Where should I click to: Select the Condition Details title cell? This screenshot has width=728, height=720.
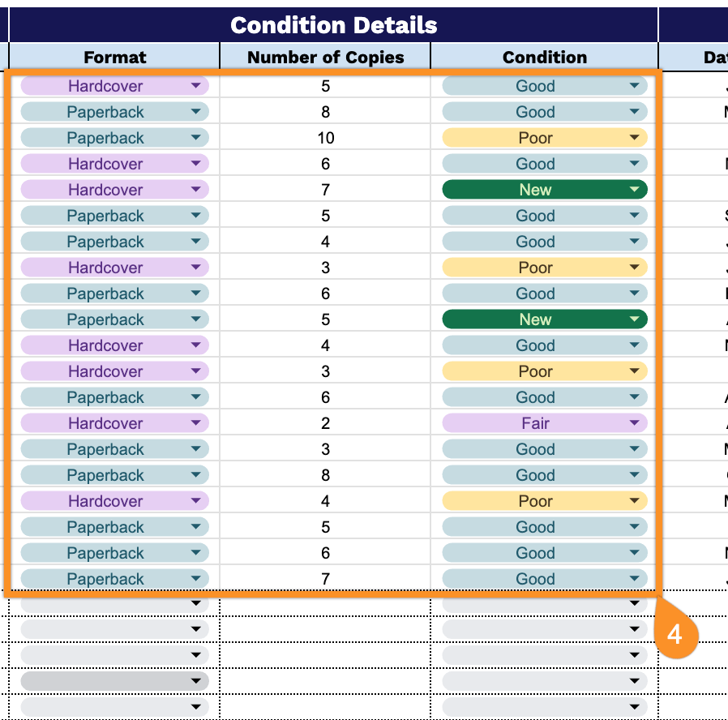coord(333,25)
